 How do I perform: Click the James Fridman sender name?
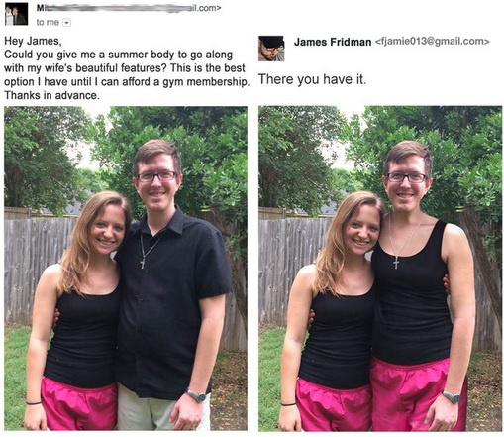(333, 42)
